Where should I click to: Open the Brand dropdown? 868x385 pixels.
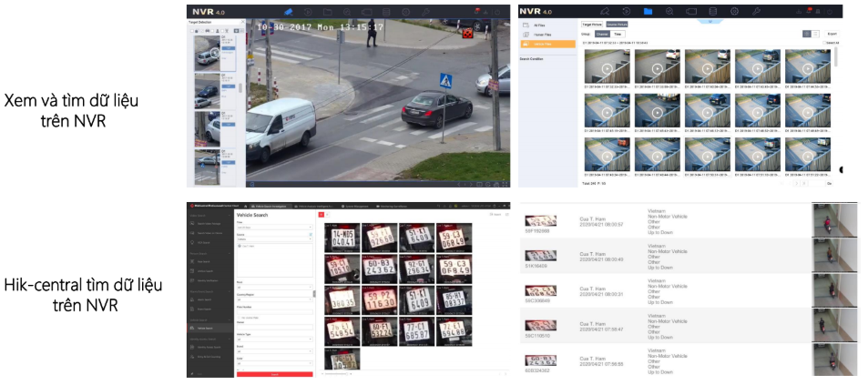(274, 350)
